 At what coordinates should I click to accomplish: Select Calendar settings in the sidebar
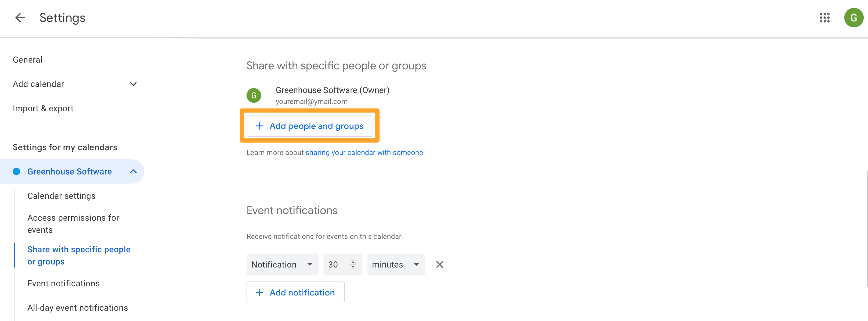tap(61, 196)
